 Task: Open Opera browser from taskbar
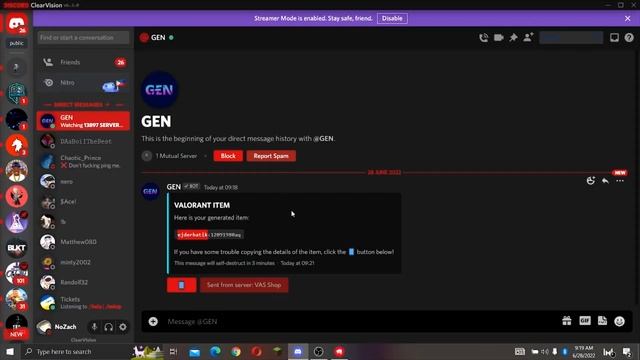(x=256, y=351)
